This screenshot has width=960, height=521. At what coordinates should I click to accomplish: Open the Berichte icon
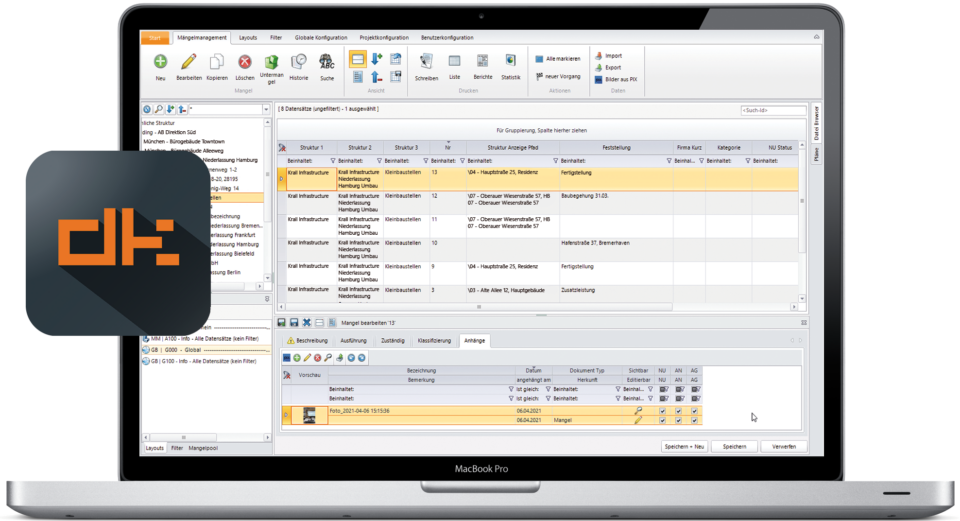pyautogui.click(x=482, y=61)
